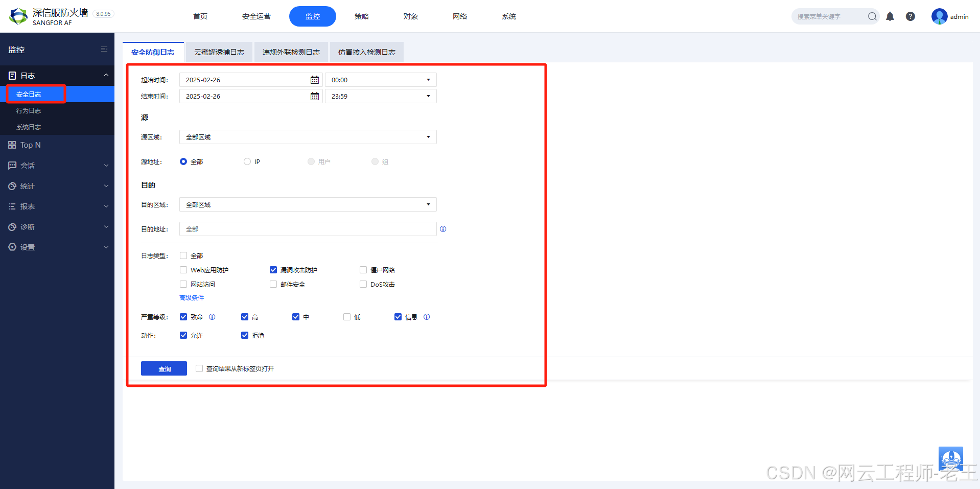Collapse the 日志 sidebar section
The height and width of the screenshot is (489, 980).
106,75
